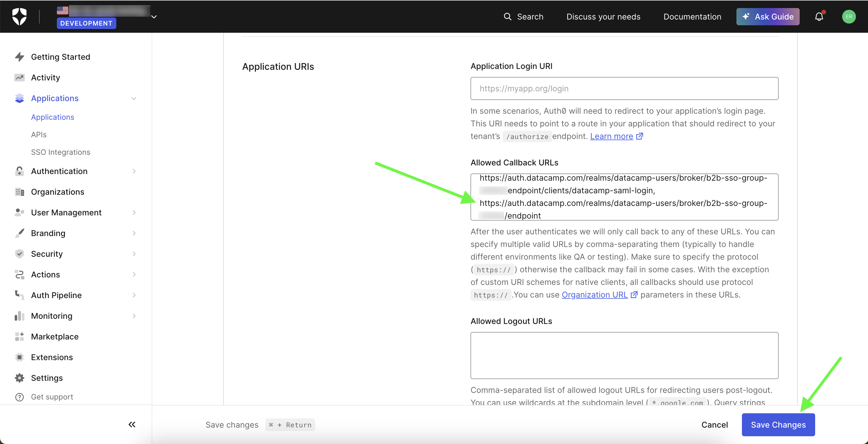
Task: Collapse the Applications sidebar section
Action: coord(134,99)
